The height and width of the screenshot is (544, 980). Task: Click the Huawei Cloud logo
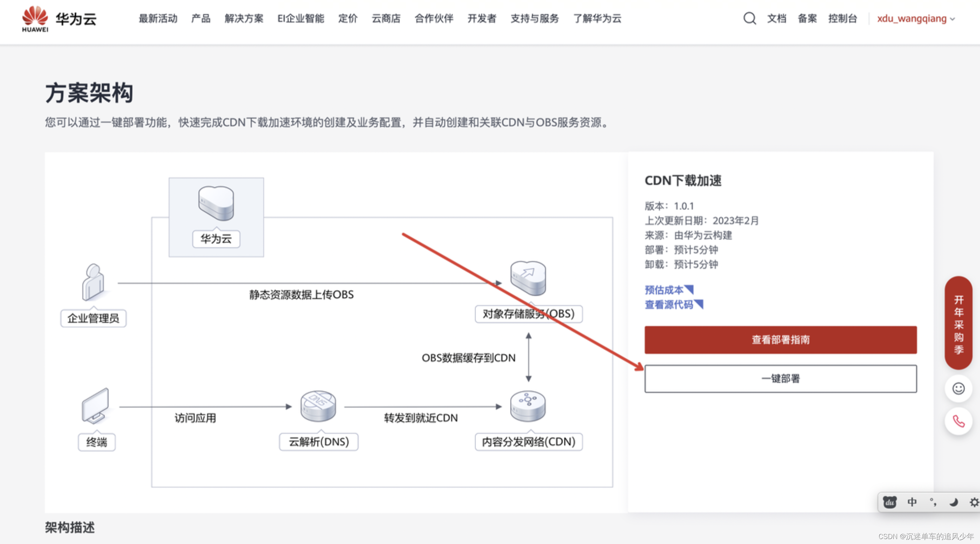coord(59,19)
